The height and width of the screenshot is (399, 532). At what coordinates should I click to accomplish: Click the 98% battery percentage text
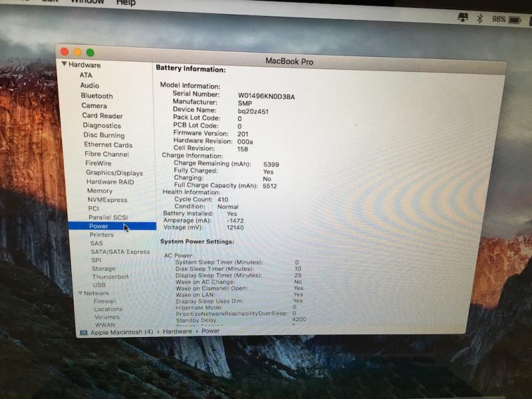[499, 19]
